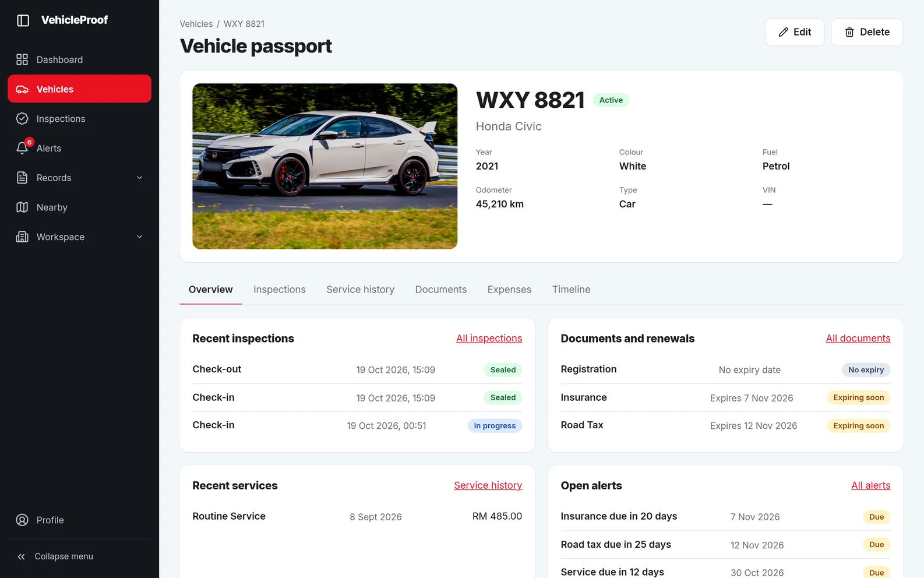This screenshot has width=924, height=578.
Task: Toggle the sidebar panel icon beside VehicleProof
Action: coord(23,20)
